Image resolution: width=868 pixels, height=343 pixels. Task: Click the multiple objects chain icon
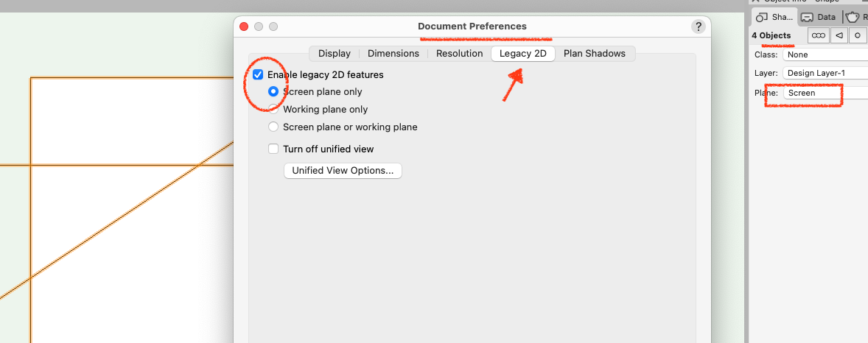pos(818,35)
